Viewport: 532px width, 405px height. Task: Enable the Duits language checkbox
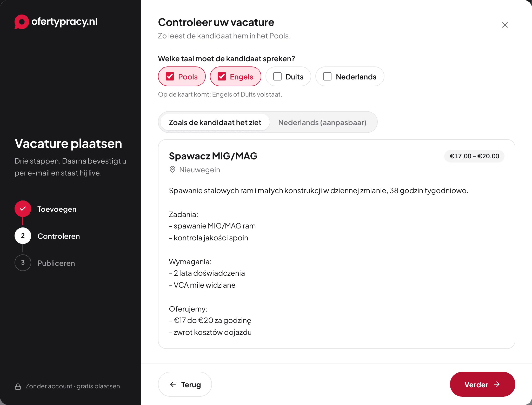click(x=277, y=76)
